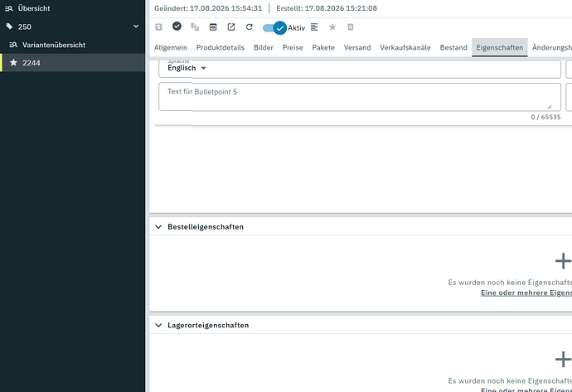The width and height of the screenshot is (572, 392).
Task: Open the preview eye icon
Action: point(213,27)
